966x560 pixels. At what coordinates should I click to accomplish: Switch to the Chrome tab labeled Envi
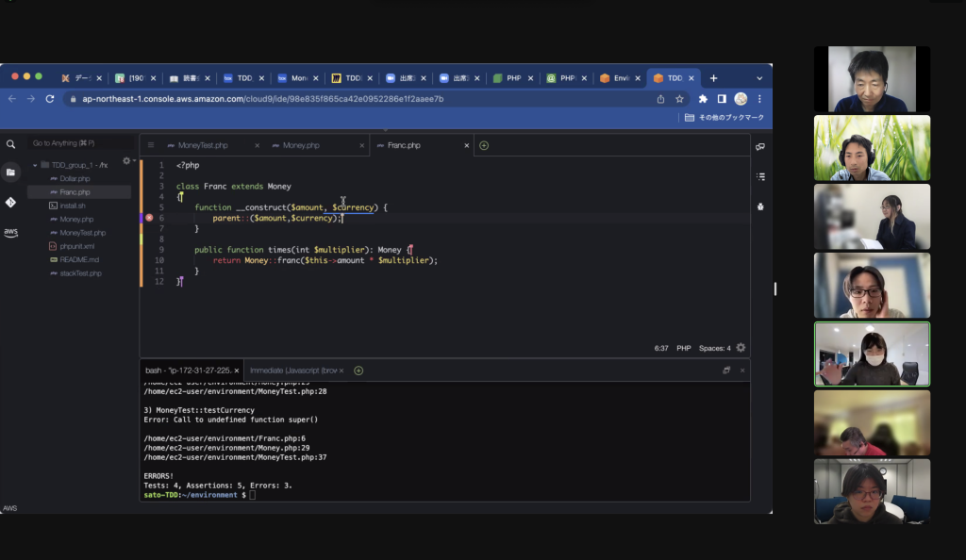click(x=619, y=78)
